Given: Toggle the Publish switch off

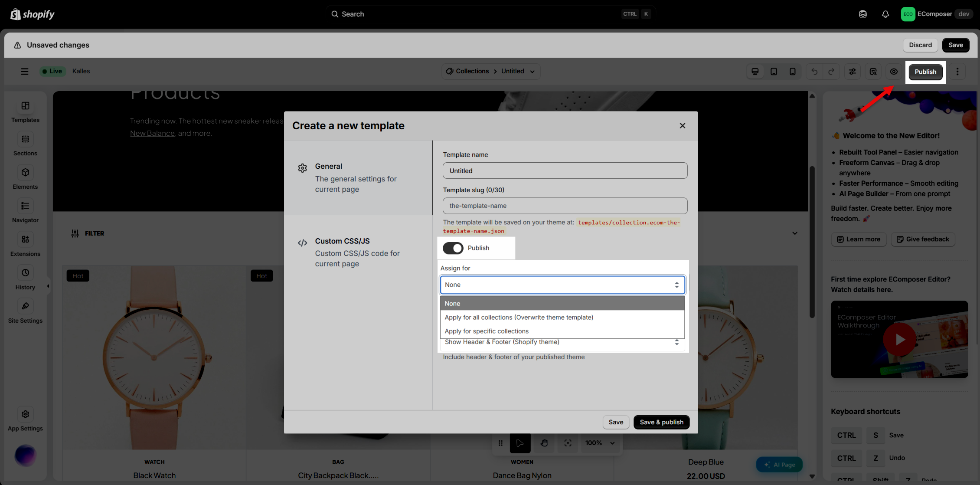Looking at the screenshot, I should point(453,248).
